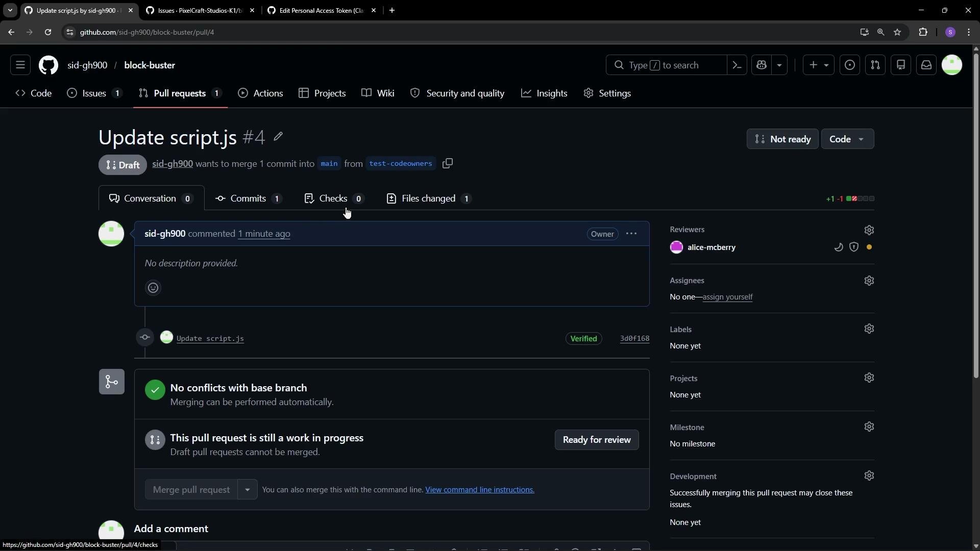Click the 'assign yourself' link
Image resolution: width=980 pixels, height=551 pixels.
(727, 297)
